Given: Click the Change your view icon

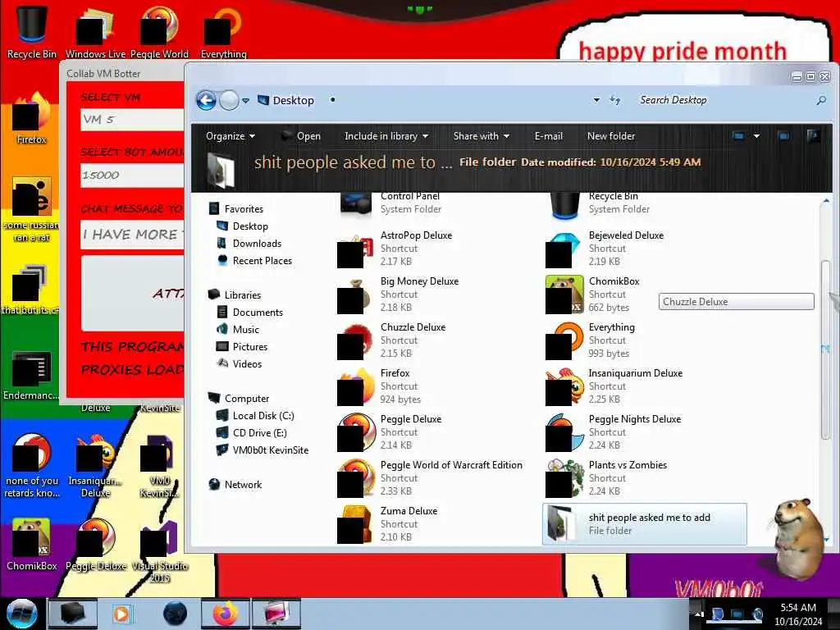Looking at the screenshot, I should tap(739, 136).
